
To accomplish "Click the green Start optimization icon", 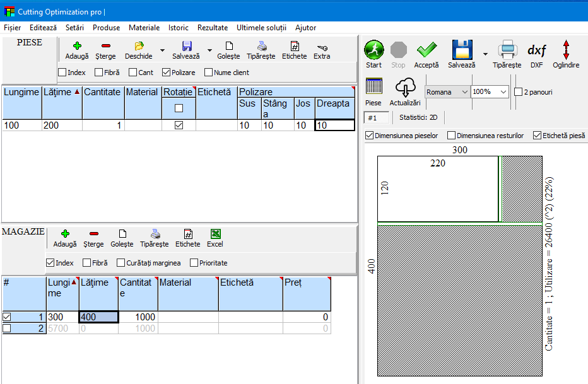I will 373,50.
